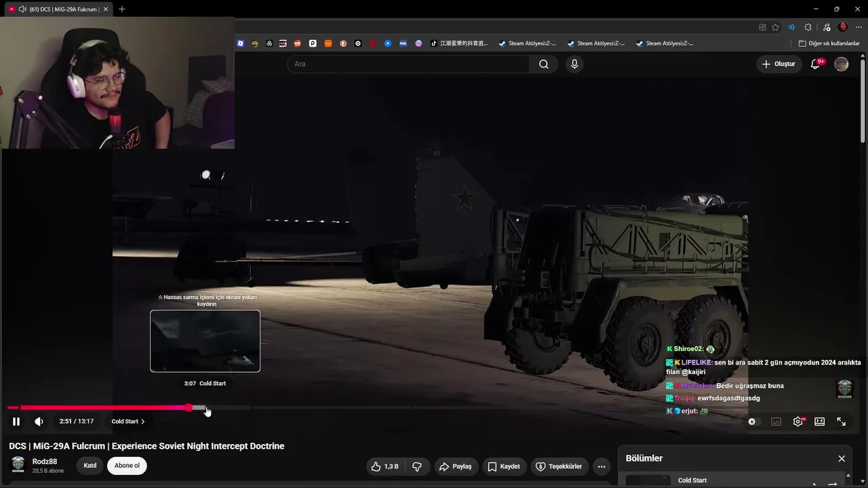Image resolution: width=868 pixels, height=488 pixels.
Task: Open the Oluştur create menu
Action: coord(778,64)
